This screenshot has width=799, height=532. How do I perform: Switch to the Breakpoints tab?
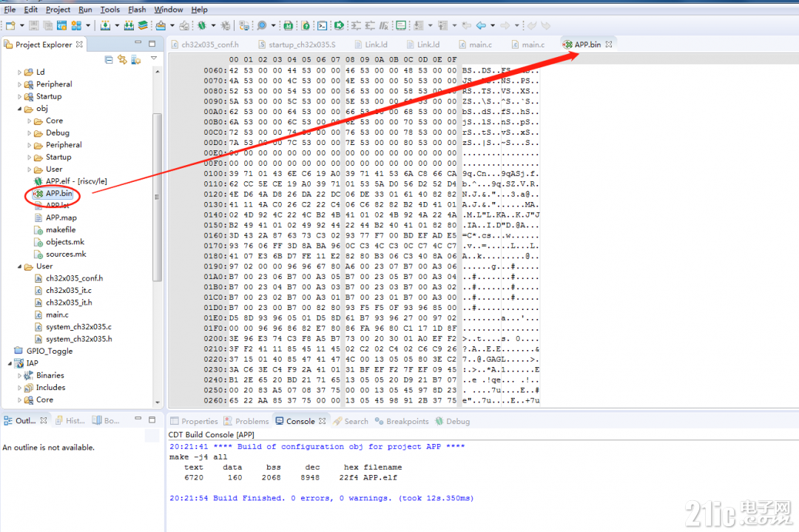pyautogui.click(x=402, y=422)
